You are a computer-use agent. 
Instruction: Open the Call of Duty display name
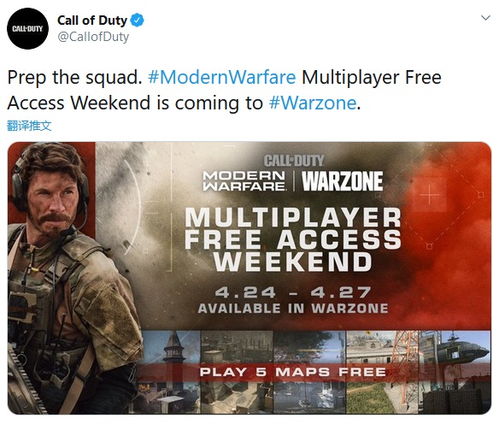click(92, 20)
